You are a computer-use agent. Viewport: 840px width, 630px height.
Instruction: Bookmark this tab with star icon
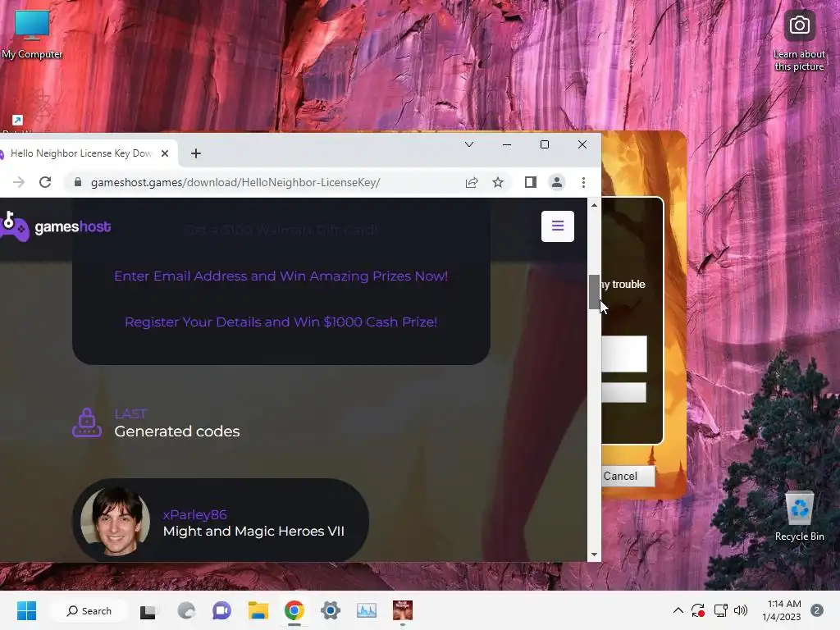[x=498, y=183]
